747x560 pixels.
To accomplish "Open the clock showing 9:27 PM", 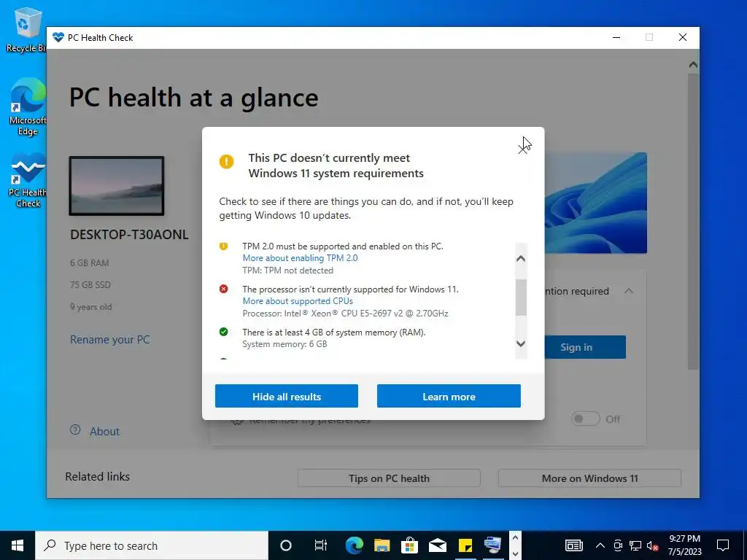I will coord(684,545).
